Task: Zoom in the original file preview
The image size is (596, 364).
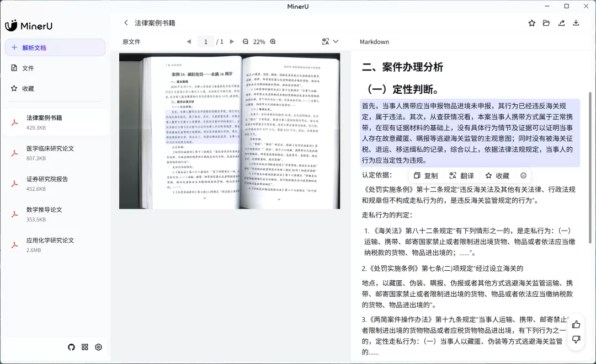Action: pyautogui.click(x=273, y=42)
